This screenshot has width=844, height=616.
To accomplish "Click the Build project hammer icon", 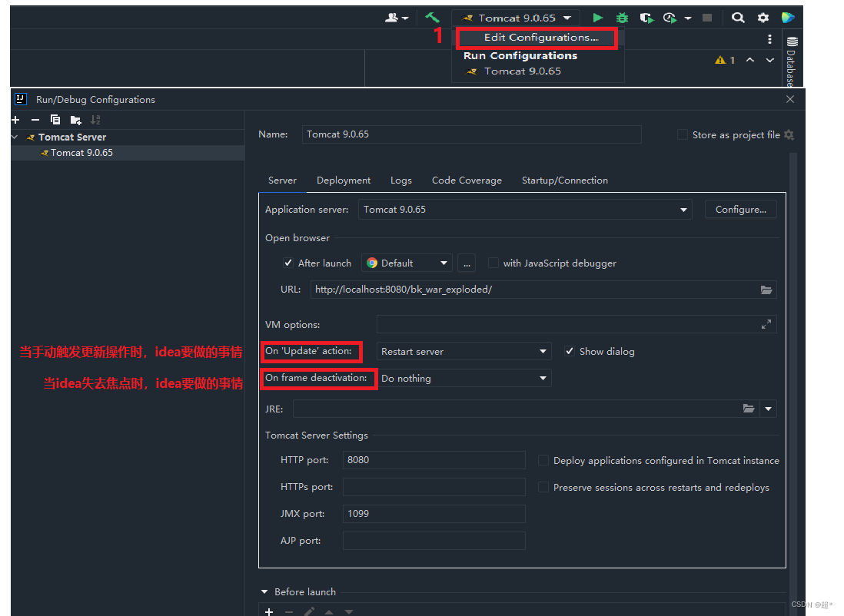I will (432, 18).
